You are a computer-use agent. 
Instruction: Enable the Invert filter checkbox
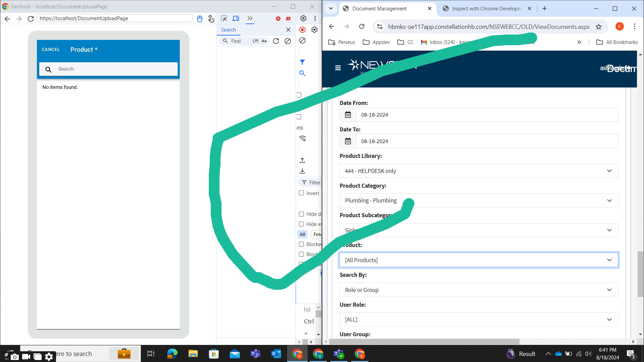click(x=301, y=193)
